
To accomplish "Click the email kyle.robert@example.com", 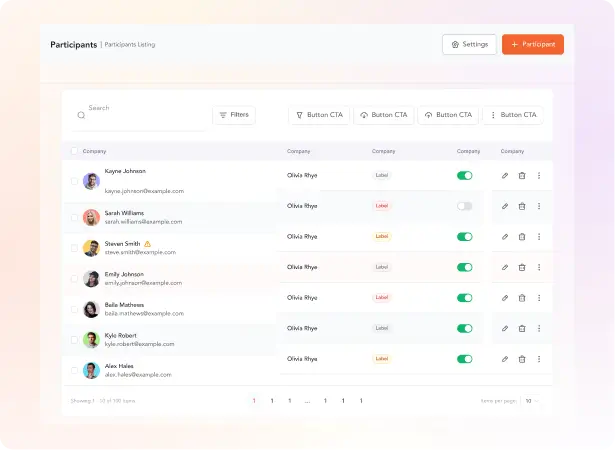I will [x=139, y=344].
